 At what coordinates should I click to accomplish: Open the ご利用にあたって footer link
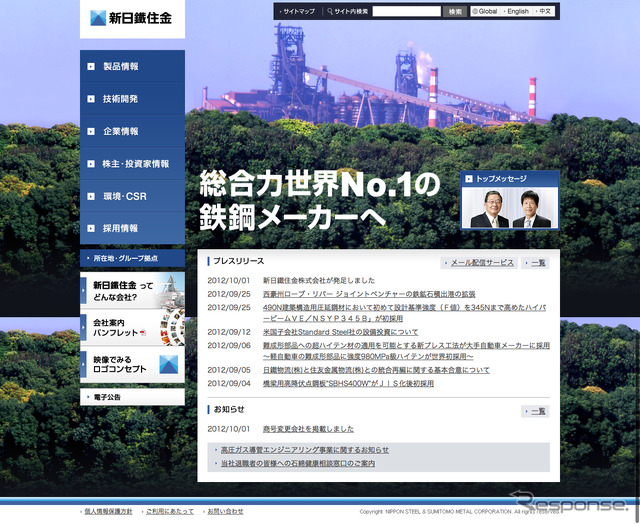click(x=170, y=511)
